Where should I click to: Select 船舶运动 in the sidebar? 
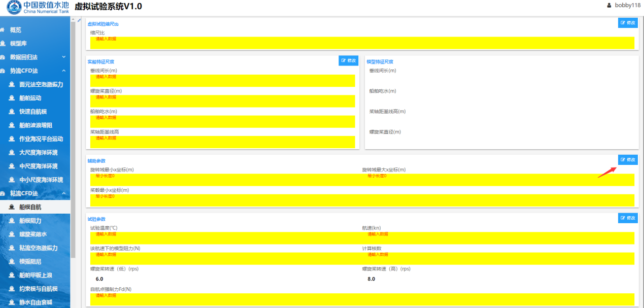(x=30, y=98)
